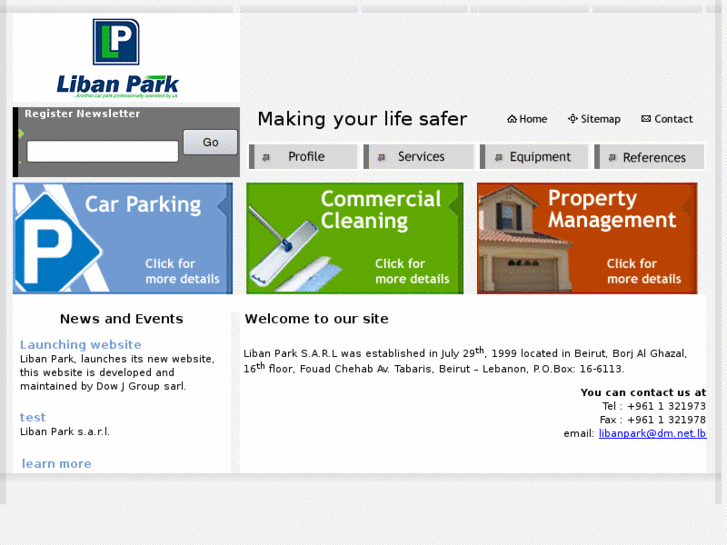Open the test news headline
Image resolution: width=727 pixels, height=545 pixels.
tap(32, 417)
